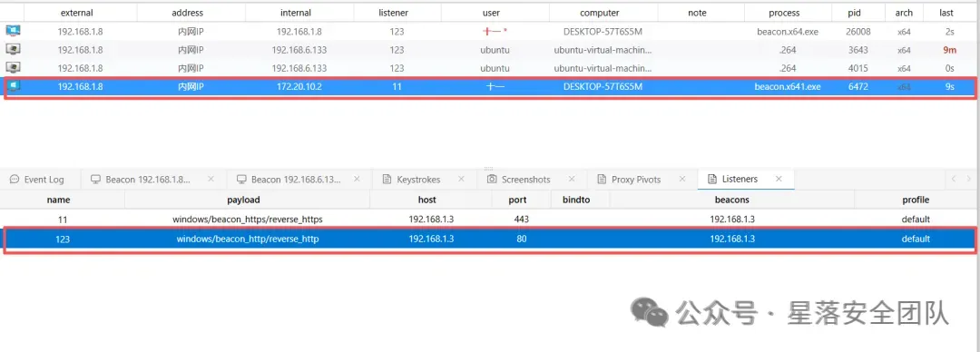Image resolution: width=980 pixels, height=352 pixels.
Task: Click the profile column header
Action: click(916, 200)
